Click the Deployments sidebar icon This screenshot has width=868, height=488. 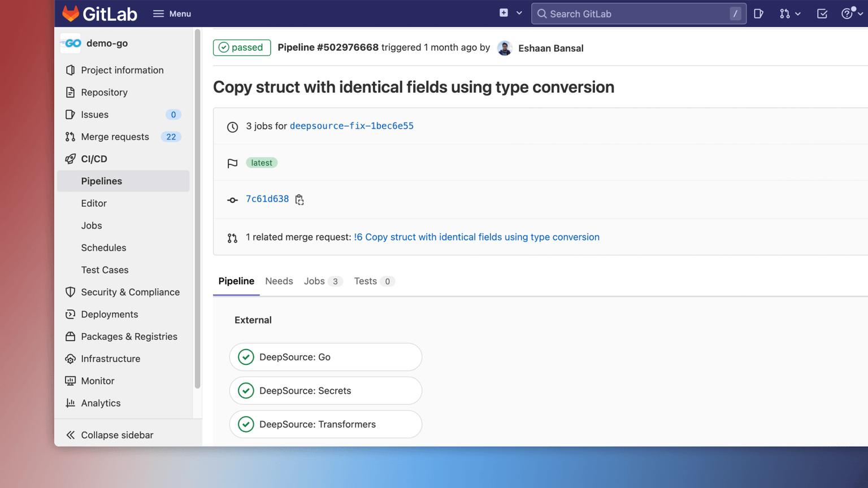point(70,314)
